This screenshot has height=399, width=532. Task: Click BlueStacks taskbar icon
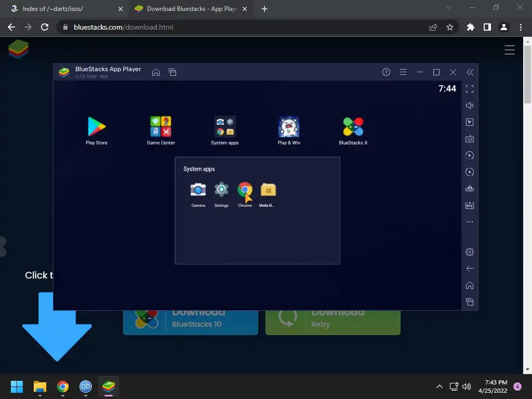tap(109, 387)
